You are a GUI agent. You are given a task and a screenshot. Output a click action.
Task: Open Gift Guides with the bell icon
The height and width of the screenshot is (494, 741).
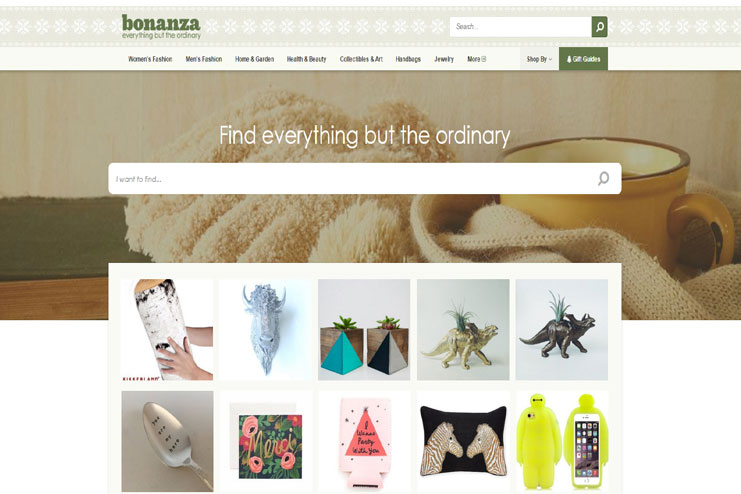[x=583, y=59]
